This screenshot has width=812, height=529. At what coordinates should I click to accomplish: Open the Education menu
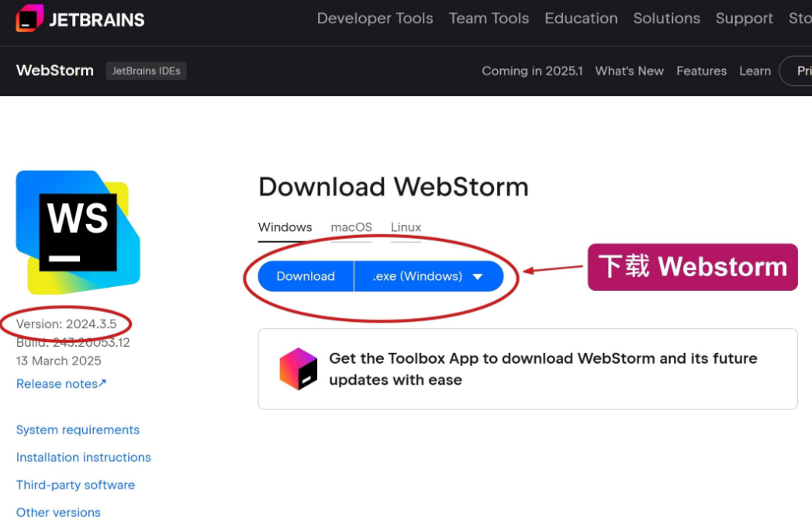pyautogui.click(x=581, y=18)
